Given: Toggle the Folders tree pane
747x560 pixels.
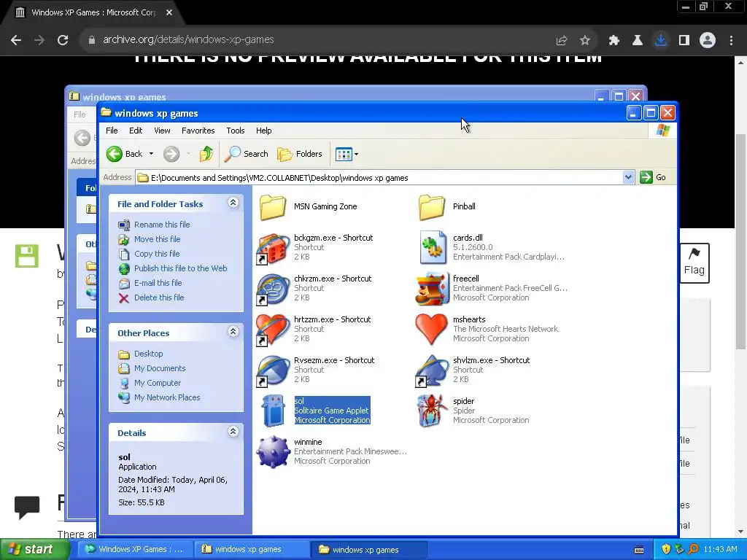Looking at the screenshot, I should tap(300, 154).
